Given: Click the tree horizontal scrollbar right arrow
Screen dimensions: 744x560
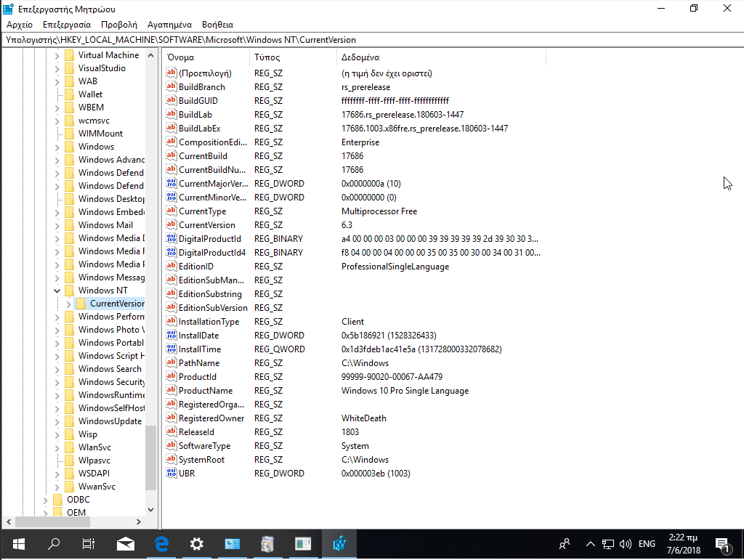Looking at the screenshot, I should point(139,522).
